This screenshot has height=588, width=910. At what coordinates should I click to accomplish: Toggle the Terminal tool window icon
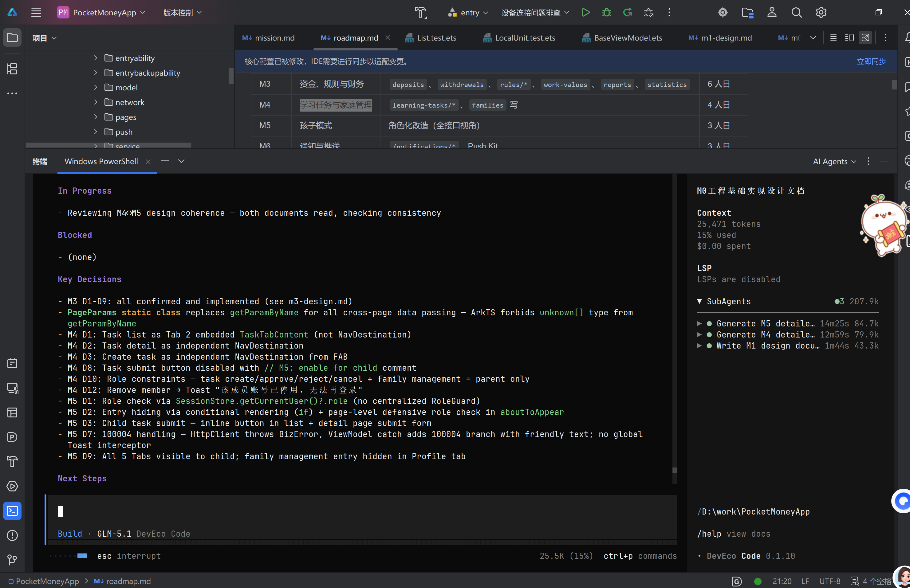tap(12, 511)
